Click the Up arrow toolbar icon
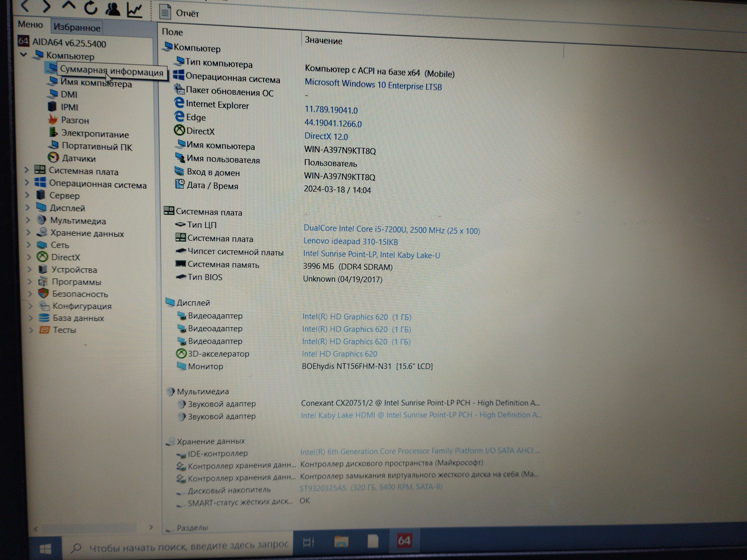 coord(69,6)
